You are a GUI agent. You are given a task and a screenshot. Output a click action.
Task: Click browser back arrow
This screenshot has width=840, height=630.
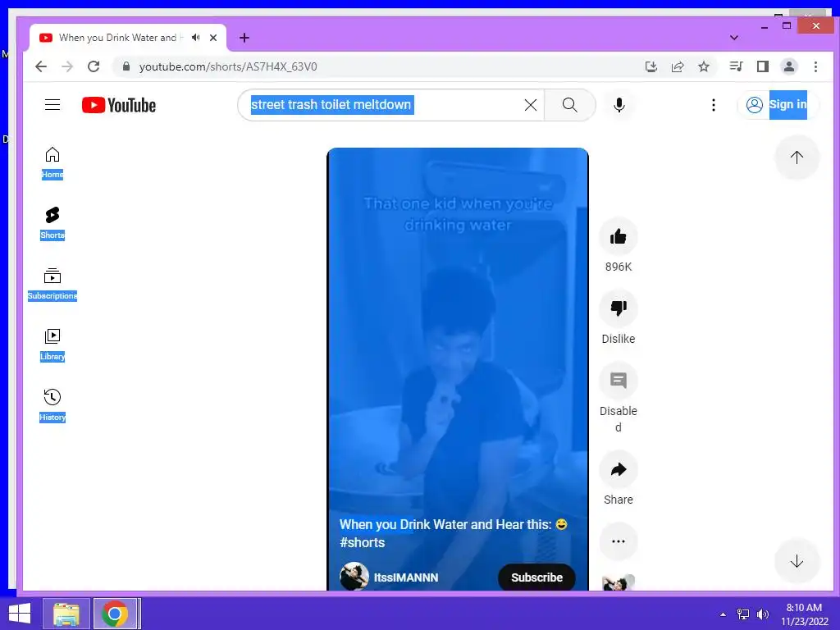coord(41,66)
